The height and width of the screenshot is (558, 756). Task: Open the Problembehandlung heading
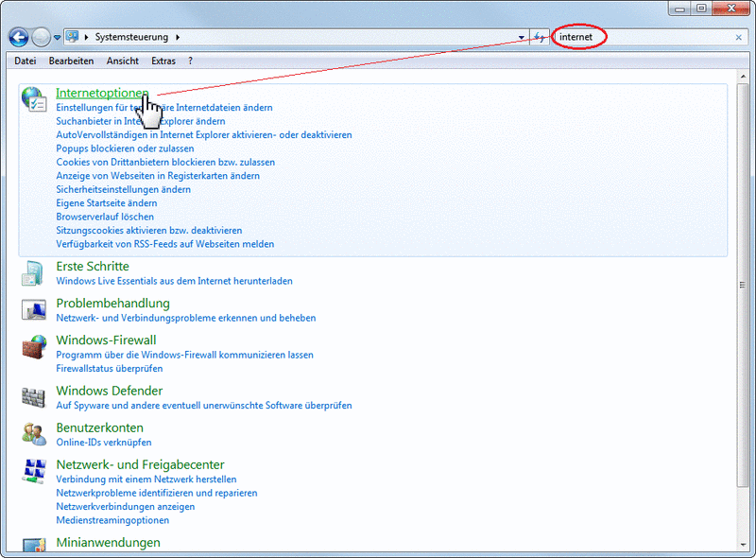click(112, 304)
